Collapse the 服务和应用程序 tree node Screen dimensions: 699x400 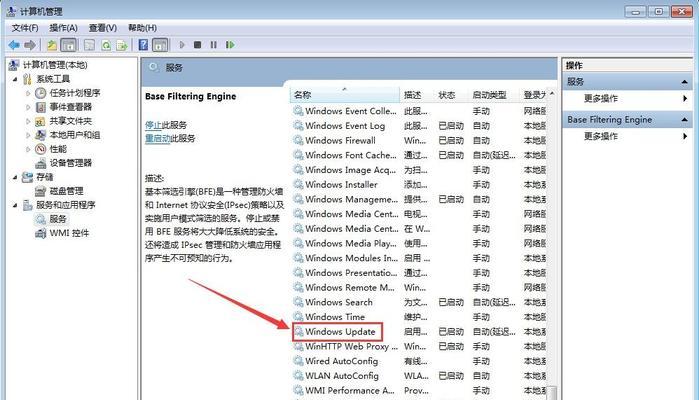pos(16,205)
